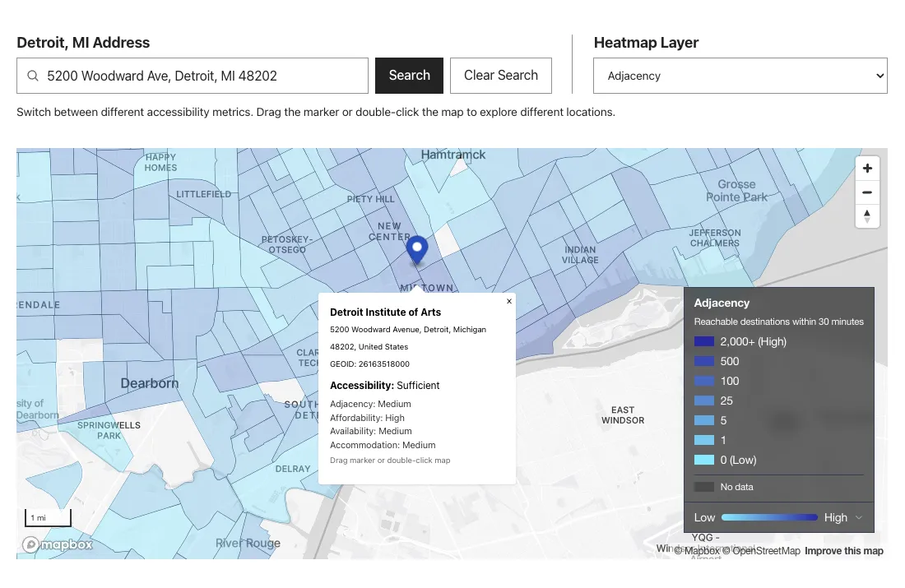This screenshot has width=905, height=588.
Task: Click the Indian Village map label
Action: 580,254
